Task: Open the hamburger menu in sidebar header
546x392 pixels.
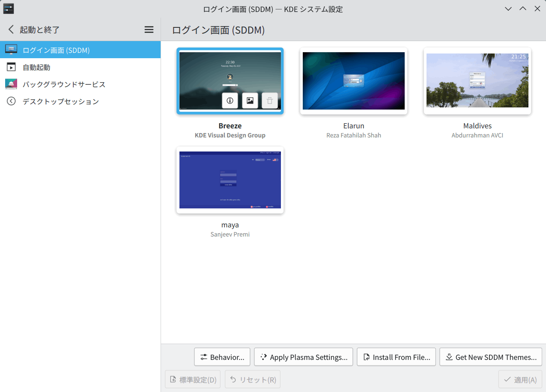Action: pos(149,30)
